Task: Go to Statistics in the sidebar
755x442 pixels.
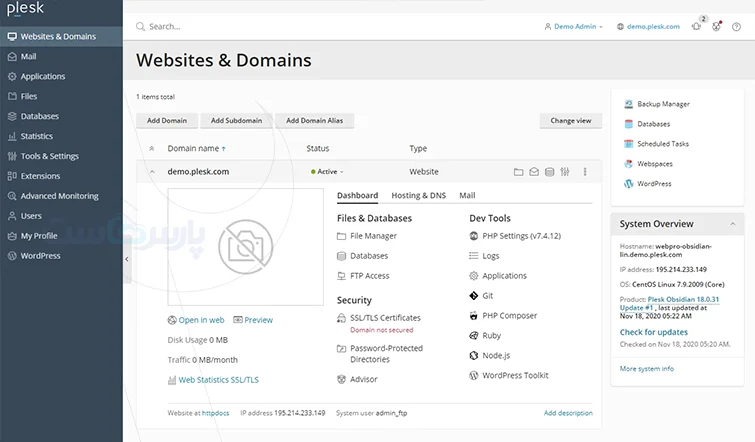Action: [x=61, y=136]
